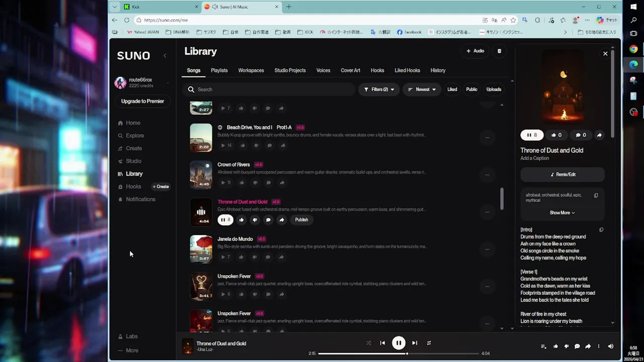644x362 pixels.
Task: Open more options for Crown of Rivers
Action: [x=487, y=175]
